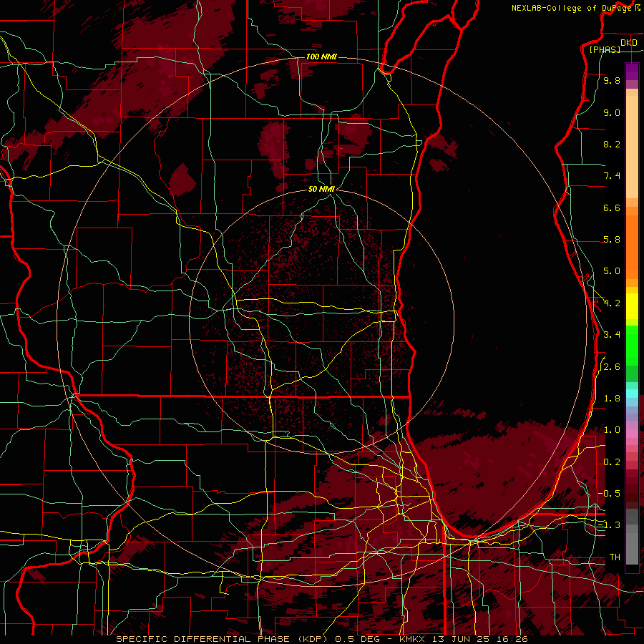The height and width of the screenshot is (644, 644).
Task: Click the 2.6 scale value
Action: click(612, 367)
